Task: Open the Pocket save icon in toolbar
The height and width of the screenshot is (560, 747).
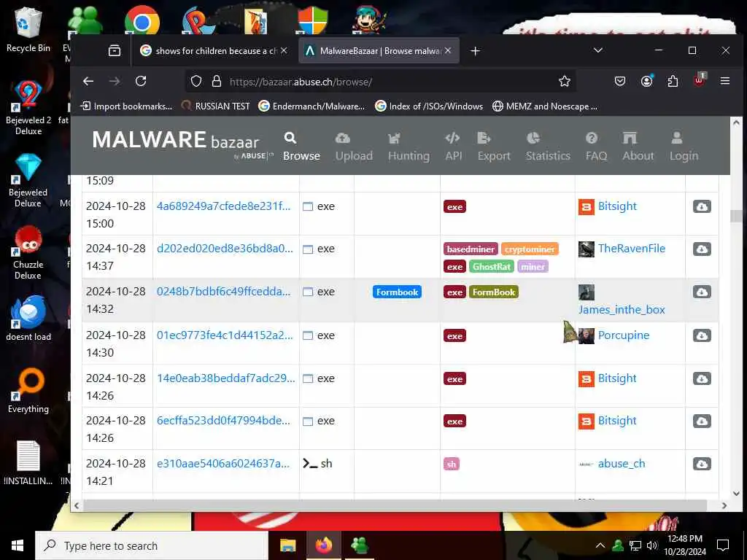Action: click(620, 82)
